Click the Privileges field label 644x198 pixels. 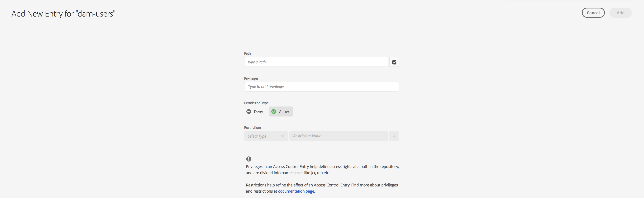251,78
